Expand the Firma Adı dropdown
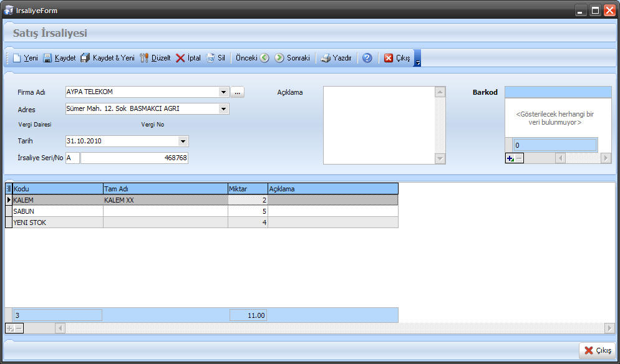 (224, 92)
